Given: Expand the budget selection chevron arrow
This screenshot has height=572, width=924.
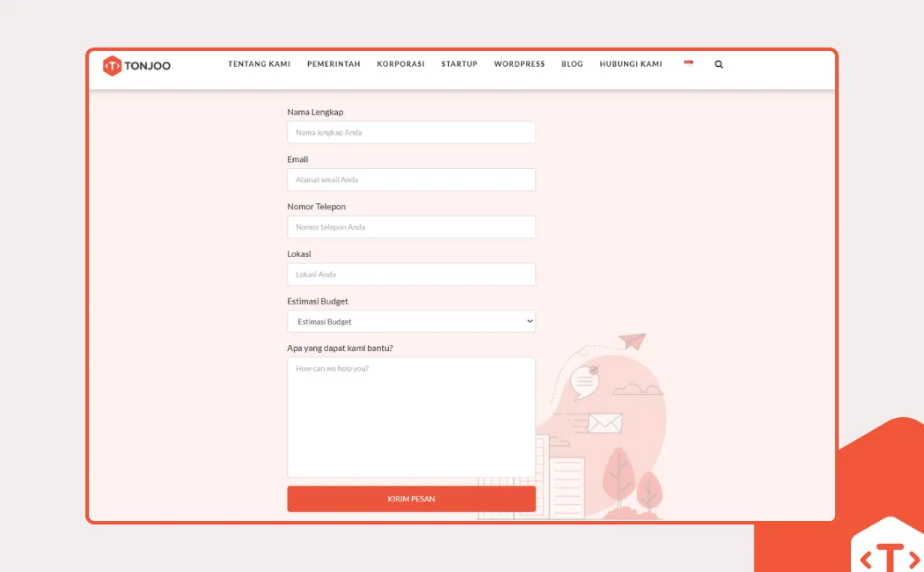Looking at the screenshot, I should click(528, 321).
